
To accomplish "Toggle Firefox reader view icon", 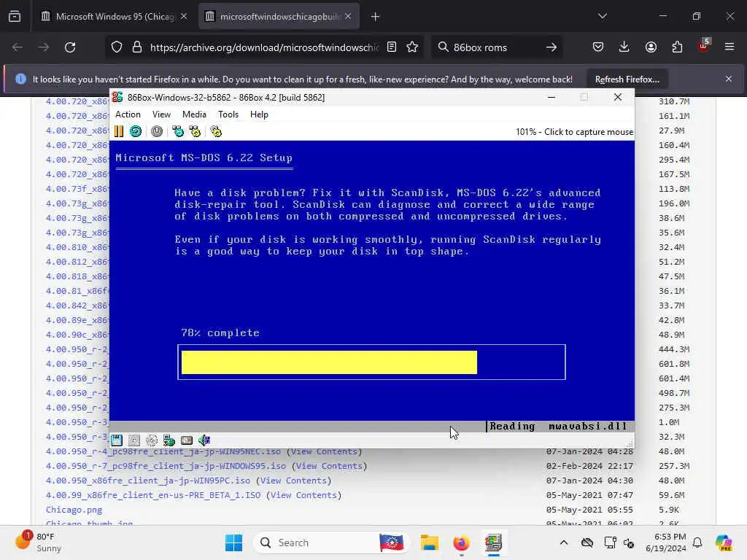I will point(392,47).
